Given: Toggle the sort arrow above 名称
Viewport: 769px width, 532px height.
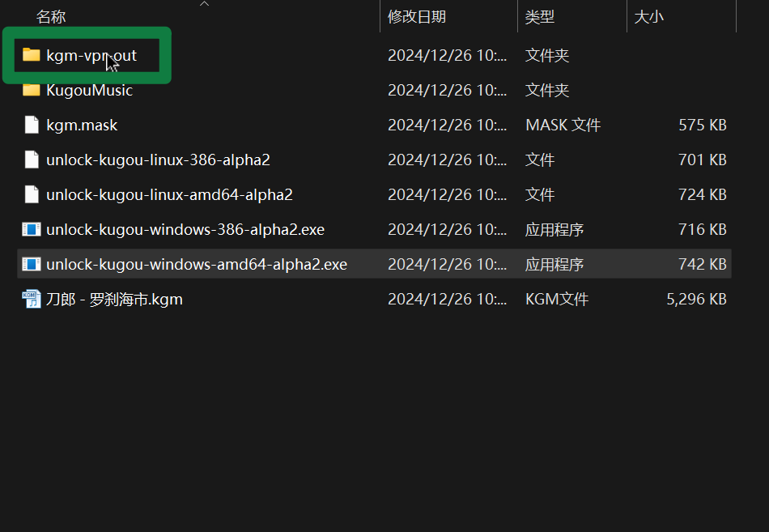Looking at the screenshot, I should [x=205, y=4].
